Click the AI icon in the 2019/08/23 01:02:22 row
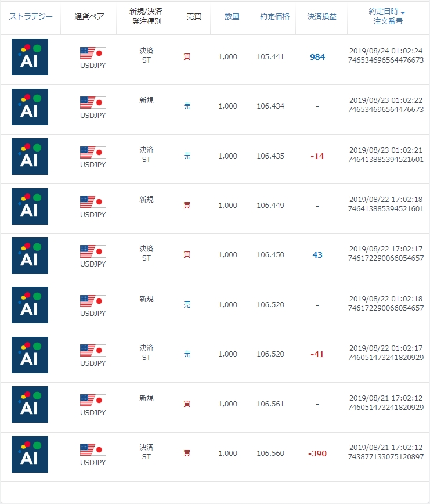The image size is (430, 504). click(x=30, y=107)
